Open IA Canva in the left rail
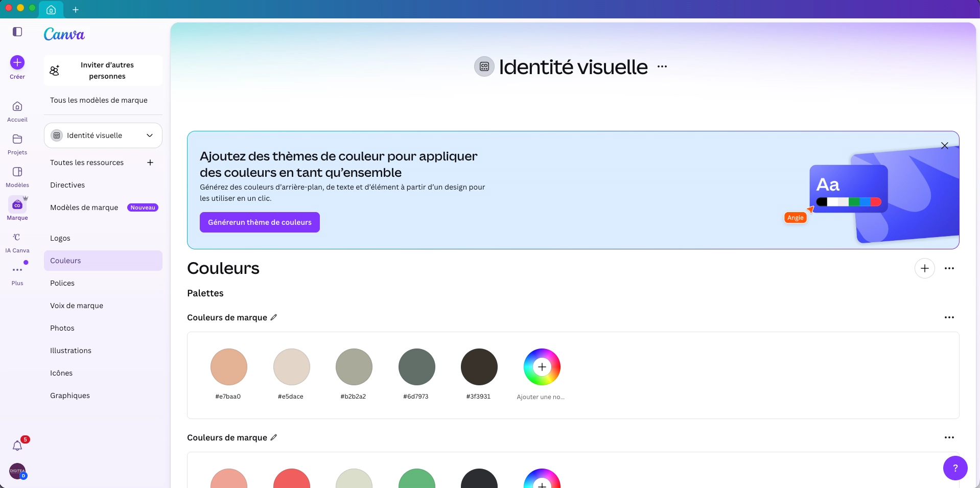The width and height of the screenshot is (980, 488). click(x=17, y=242)
